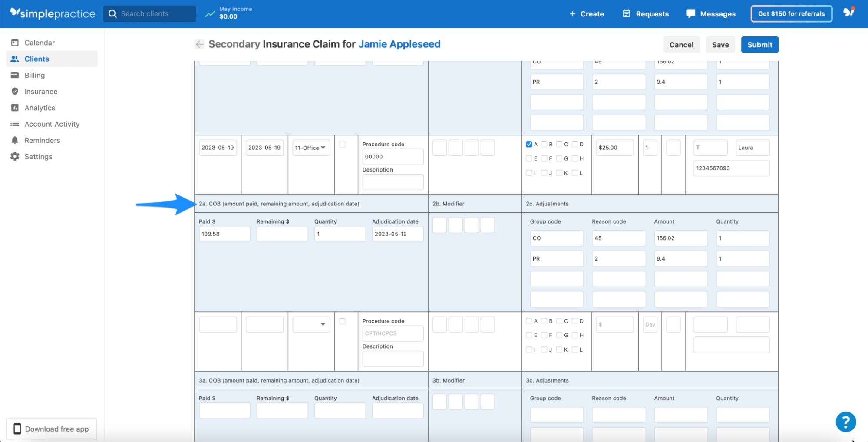Click the help question mark icon
This screenshot has width=868, height=442.
point(845,421)
